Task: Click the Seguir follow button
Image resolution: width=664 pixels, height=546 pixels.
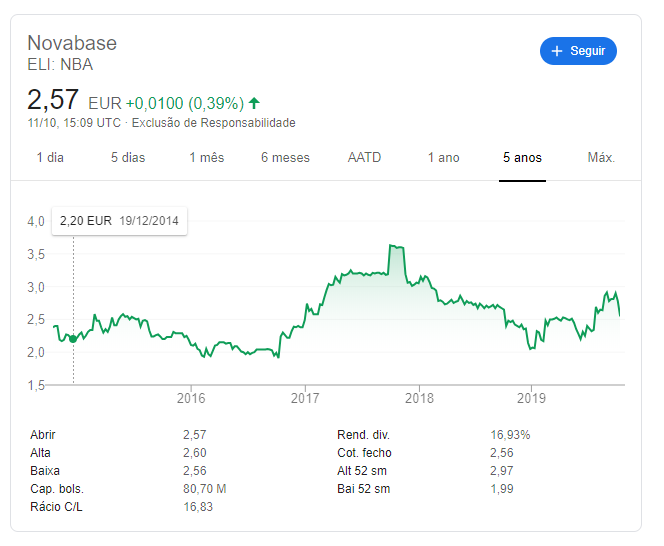Action: 578,51
